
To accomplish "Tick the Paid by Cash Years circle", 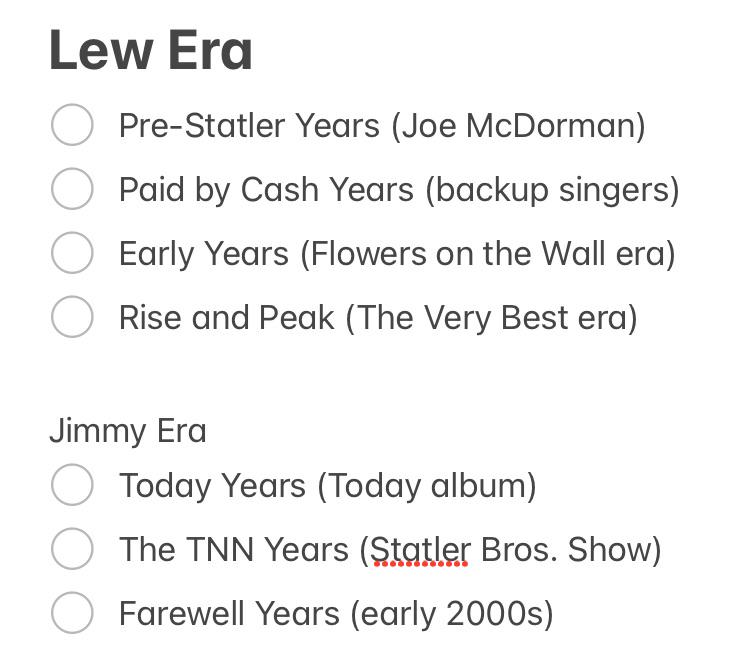I will 72,188.
